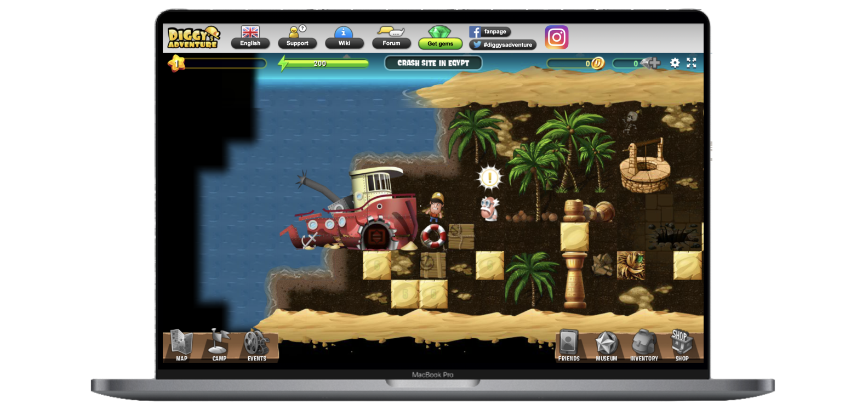Open the Museum
Image resolution: width=868 pixels, height=410 pixels.
tap(607, 345)
